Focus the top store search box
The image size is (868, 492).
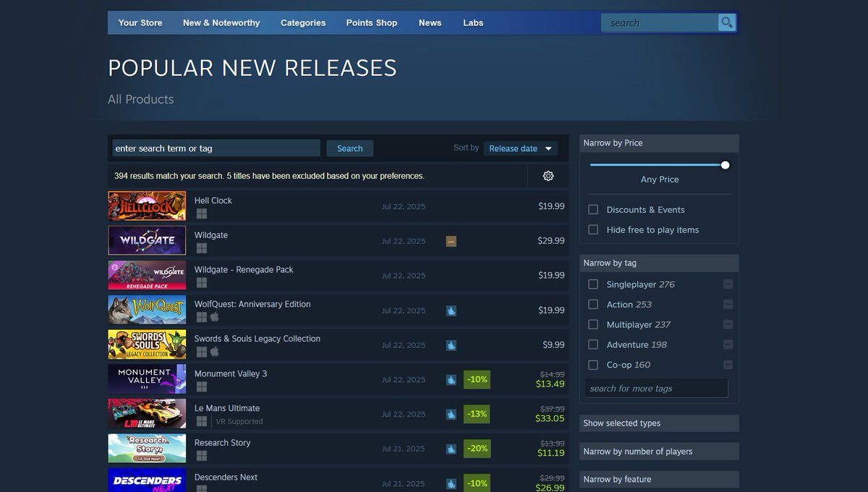pos(660,22)
